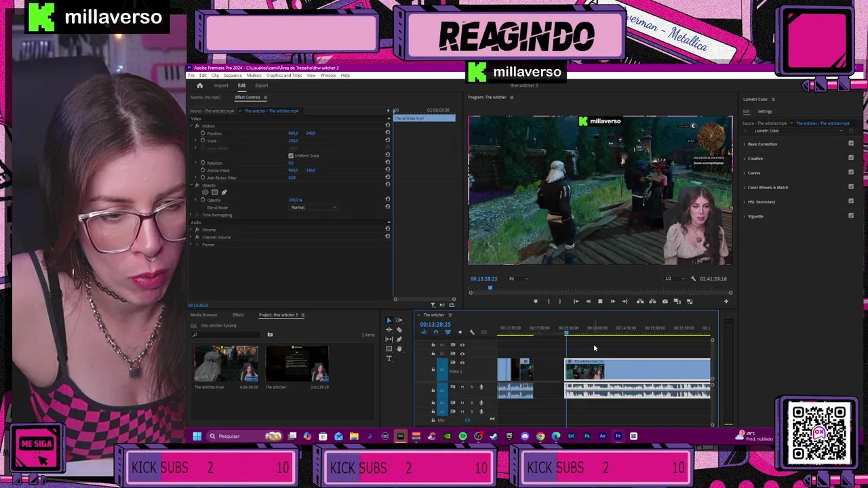Expand Creative section in Lumetri
Image resolution: width=868 pixels, height=488 pixels.
745,159
